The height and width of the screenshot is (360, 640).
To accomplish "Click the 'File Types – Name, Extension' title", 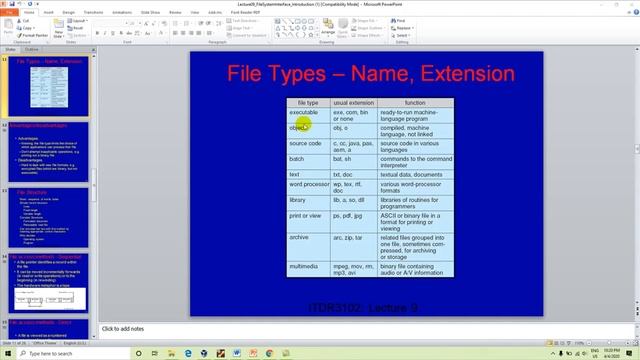I will (371, 73).
